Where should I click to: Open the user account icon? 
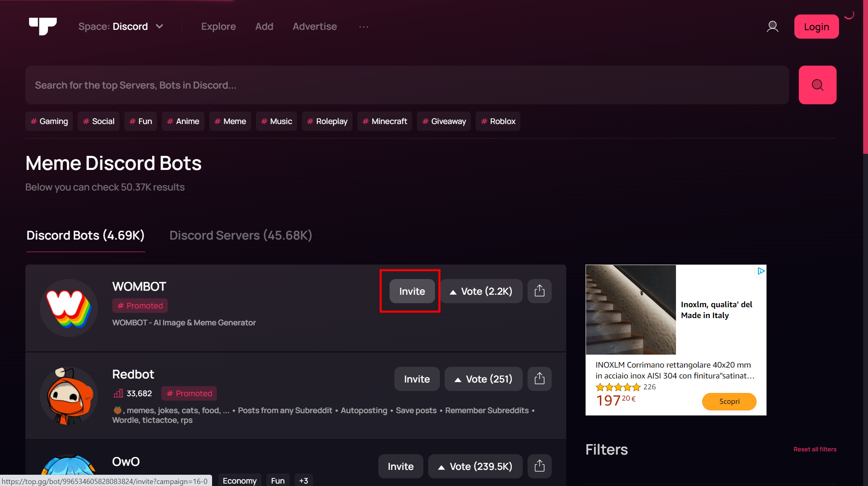773,26
